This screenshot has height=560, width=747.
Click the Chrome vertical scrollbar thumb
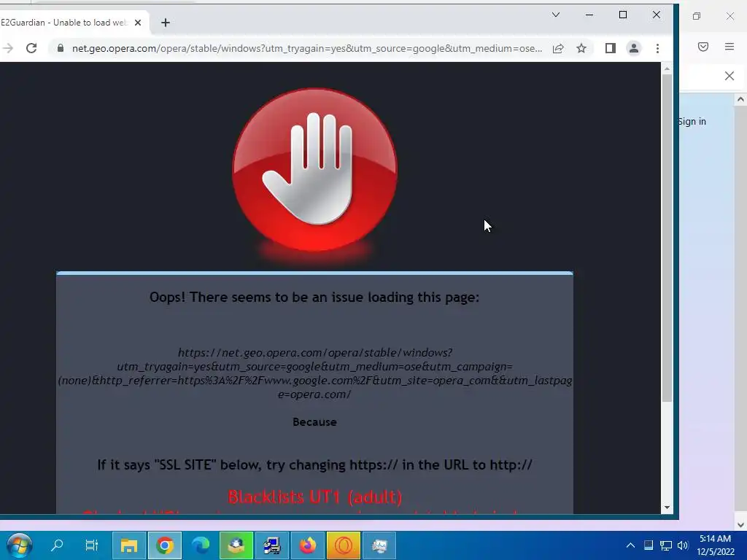[x=667, y=238]
